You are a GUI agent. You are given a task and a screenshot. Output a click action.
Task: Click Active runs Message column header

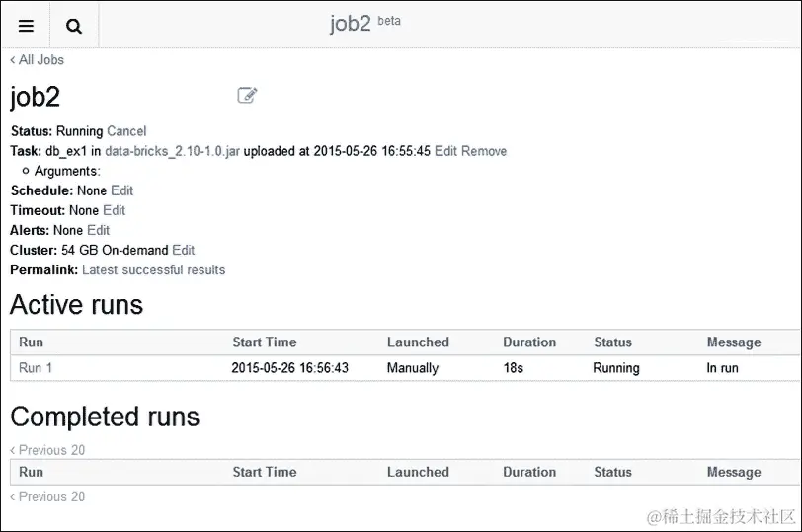pyautogui.click(x=734, y=342)
